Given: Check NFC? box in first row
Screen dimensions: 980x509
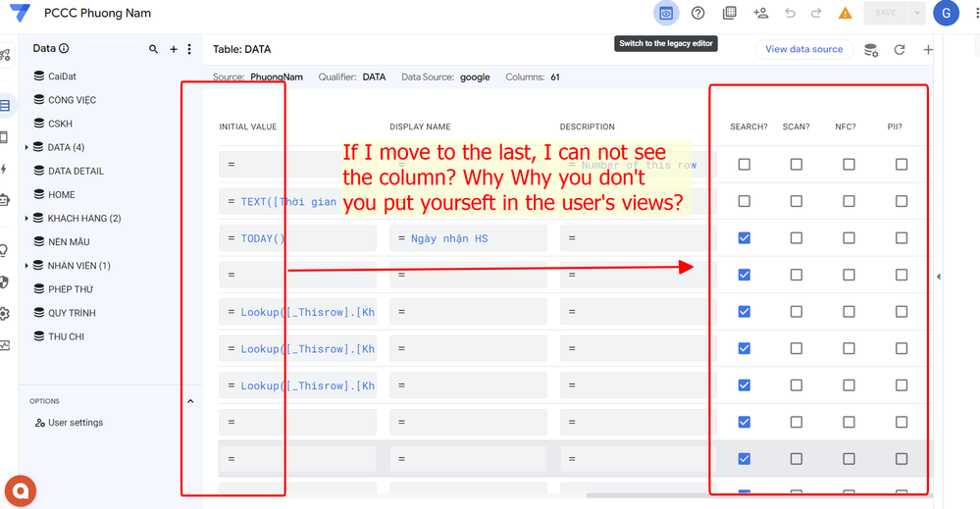Looking at the screenshot, I should point(849,164).
